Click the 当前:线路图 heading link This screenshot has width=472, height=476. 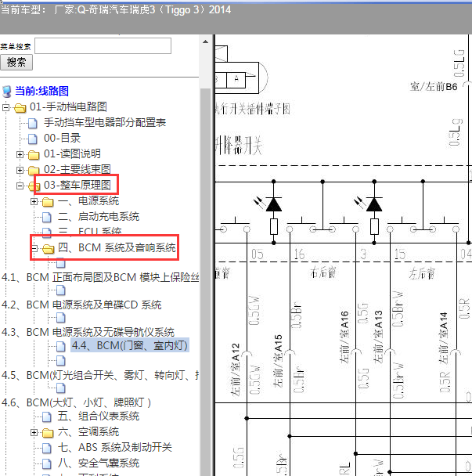click(x=42, y=91)
